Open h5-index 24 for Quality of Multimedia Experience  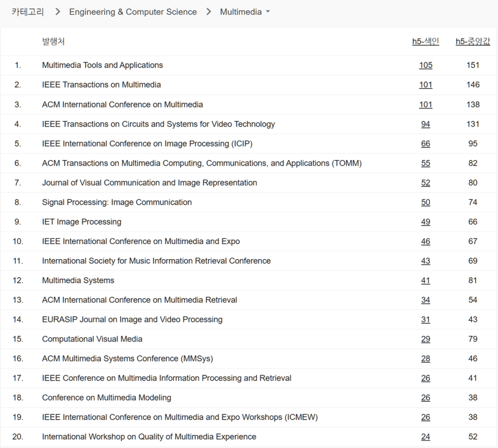click(x=425, y=437)
